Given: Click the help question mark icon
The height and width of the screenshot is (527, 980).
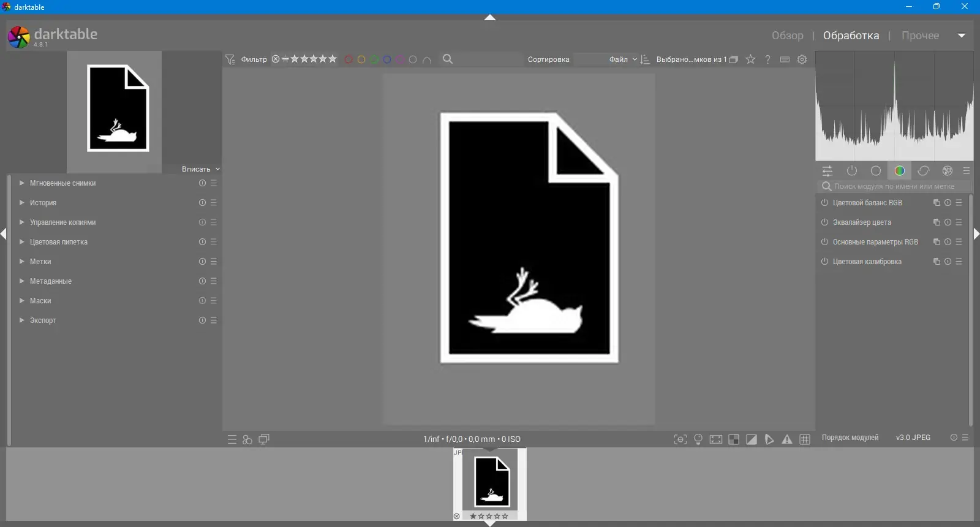Looking at the screenshot, I should click(768, 59).
